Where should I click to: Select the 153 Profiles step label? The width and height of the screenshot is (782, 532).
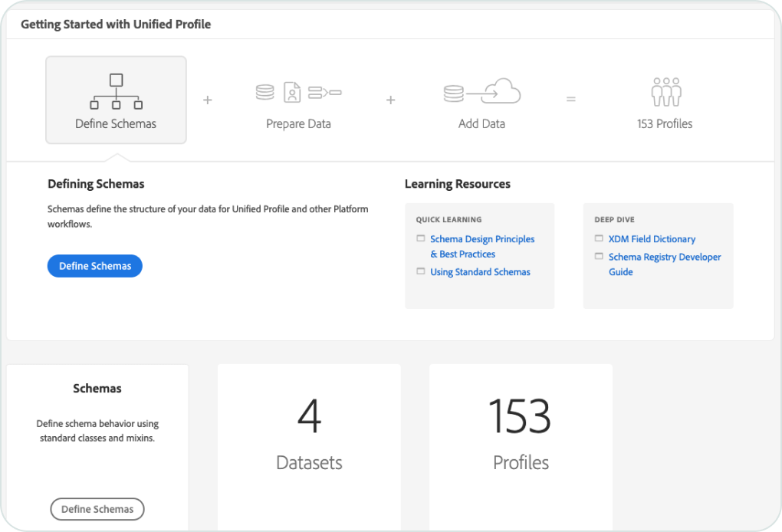[665, 123]
